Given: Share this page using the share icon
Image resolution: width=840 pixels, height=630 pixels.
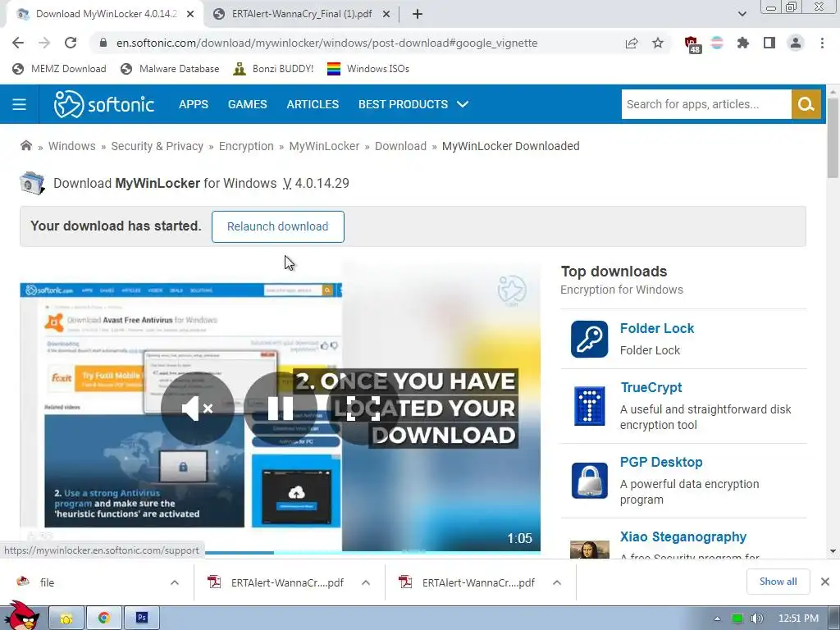Looking at the screenshot, I should 632,43.
